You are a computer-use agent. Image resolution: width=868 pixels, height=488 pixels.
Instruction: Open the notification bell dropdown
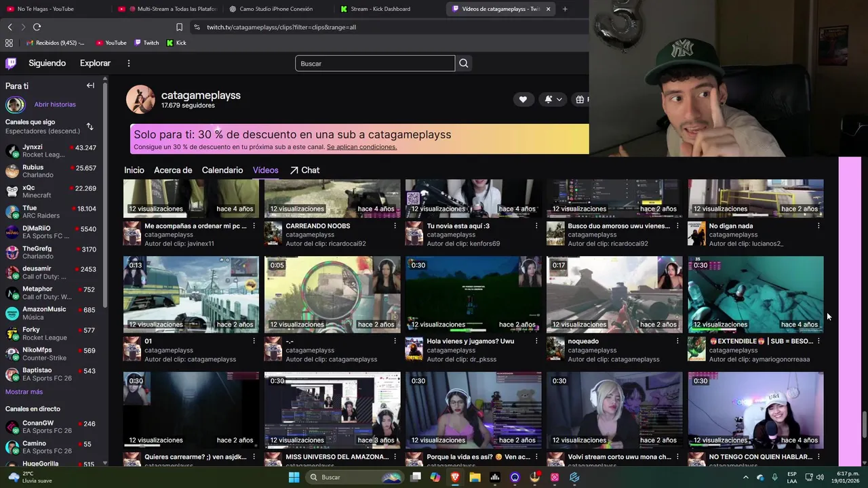click(x=553, y=100)
